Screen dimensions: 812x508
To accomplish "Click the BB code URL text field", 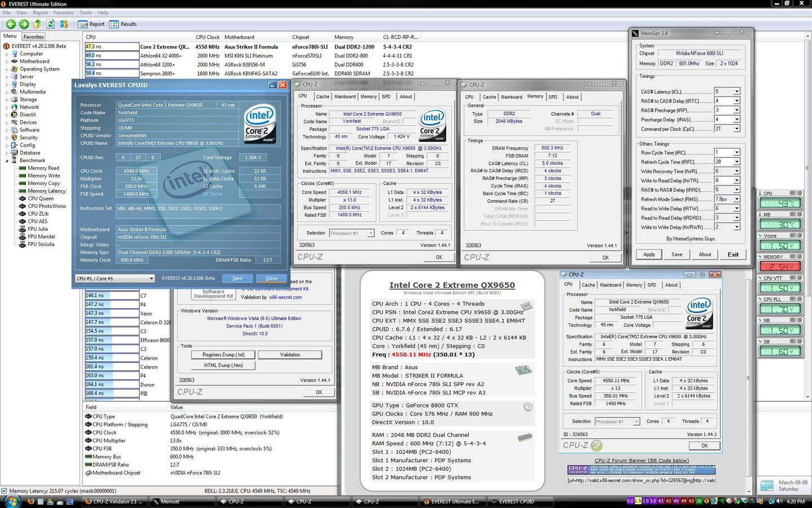I will (642, 480).
